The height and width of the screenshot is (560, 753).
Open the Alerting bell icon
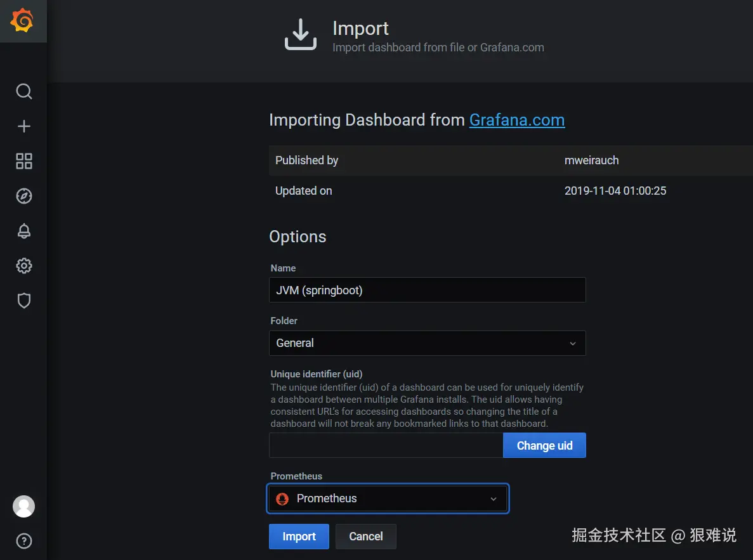tap(24, 231)
